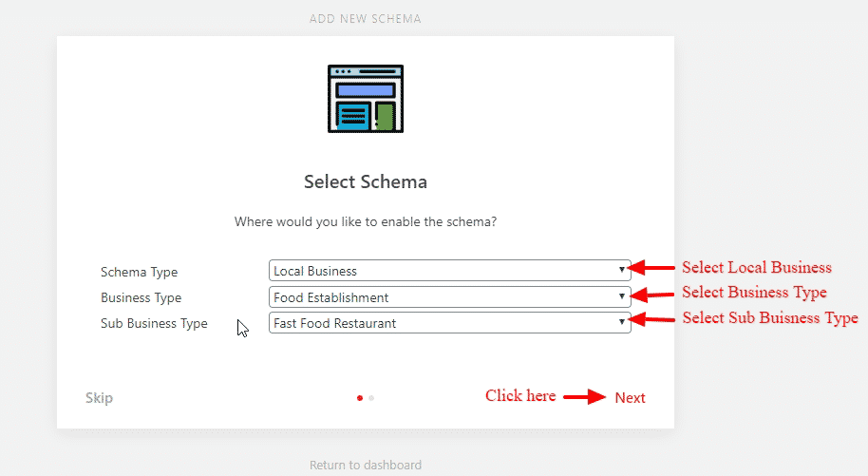The image size is (868, 476).
Task: Skip the schema selection step
Action: point(99,398)
